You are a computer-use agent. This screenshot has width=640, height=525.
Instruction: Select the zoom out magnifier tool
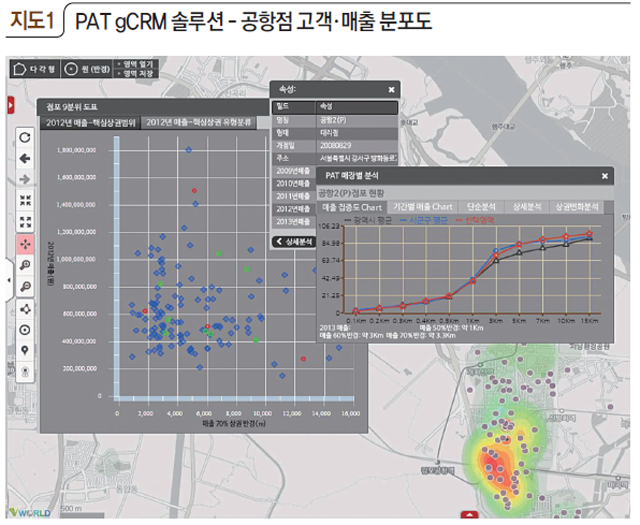coord(25,287)
